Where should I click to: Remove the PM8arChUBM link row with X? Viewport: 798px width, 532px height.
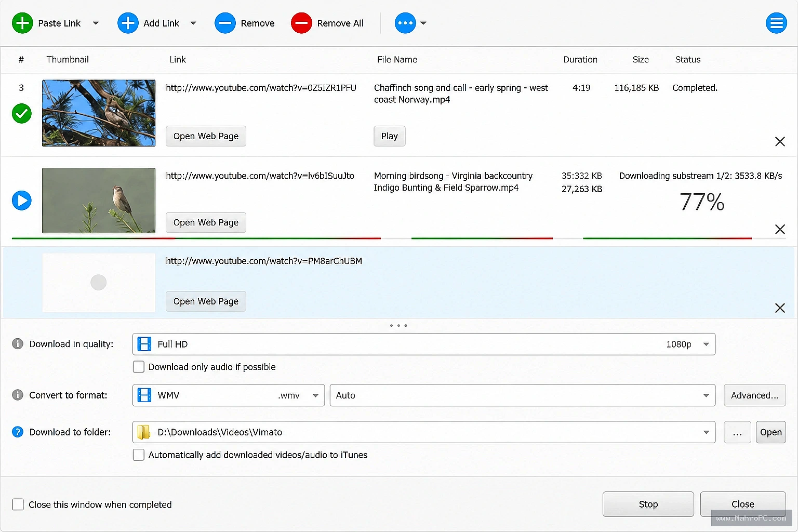click(x=780, y=308)
